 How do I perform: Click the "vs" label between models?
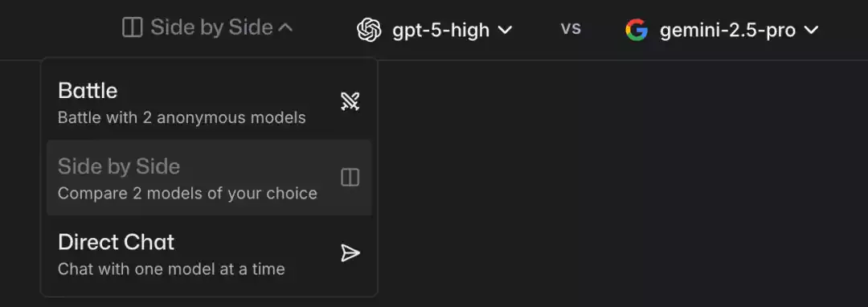571,28
